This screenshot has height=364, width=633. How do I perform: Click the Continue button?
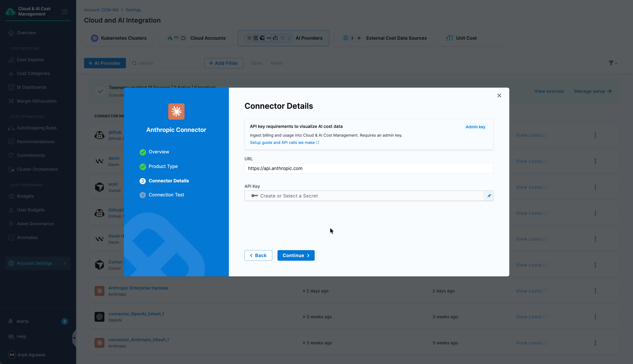point(296,255)
